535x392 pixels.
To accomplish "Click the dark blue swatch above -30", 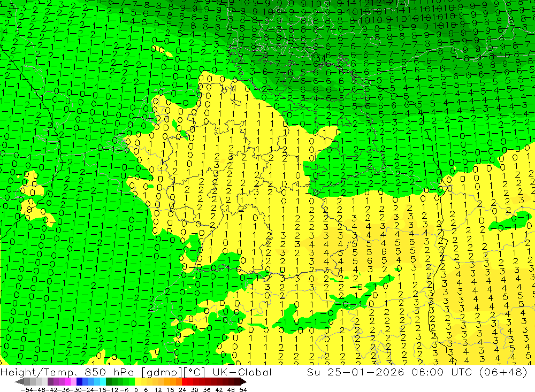I will click(x=79, y=382).
